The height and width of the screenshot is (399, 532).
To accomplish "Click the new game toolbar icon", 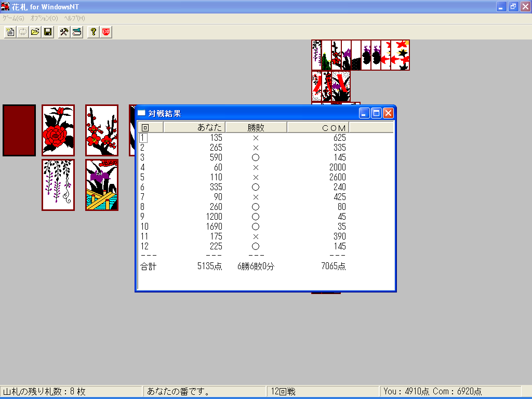I will click(10, 32).
